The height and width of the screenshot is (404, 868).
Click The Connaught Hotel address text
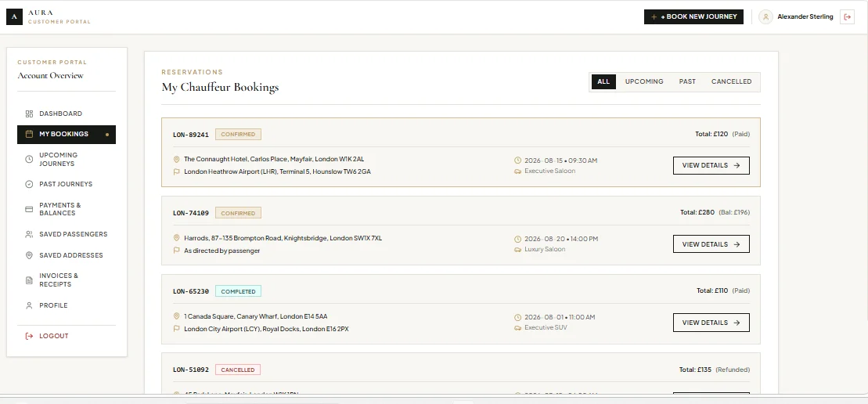tap(274, 160)
